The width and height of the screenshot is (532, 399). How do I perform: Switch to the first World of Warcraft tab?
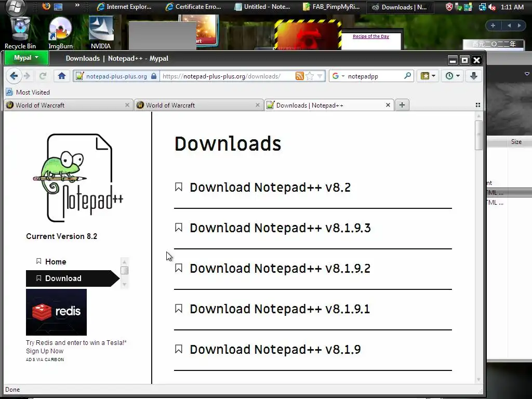click(x=64, y=105)
